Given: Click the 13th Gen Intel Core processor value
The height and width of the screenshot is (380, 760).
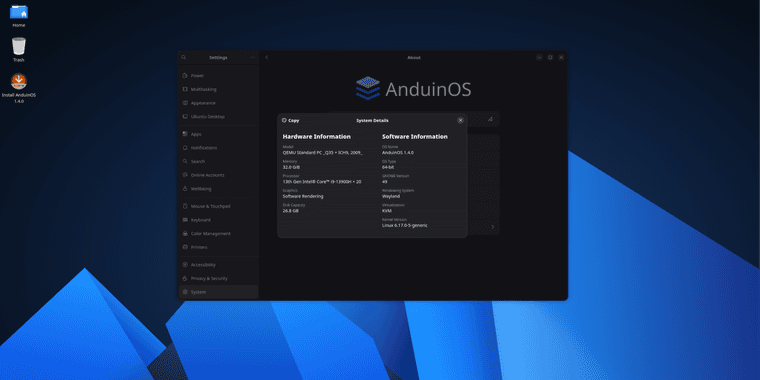Looking at the screenshot, I should (x=322, y=182).
